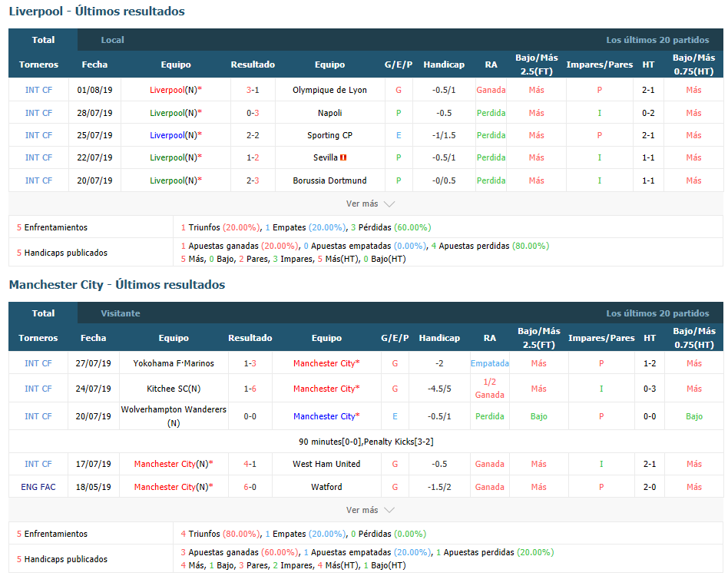The image size is (728, 576).
Task: Click Manchester City(N) in the Watford row
Action: [174, 487]
